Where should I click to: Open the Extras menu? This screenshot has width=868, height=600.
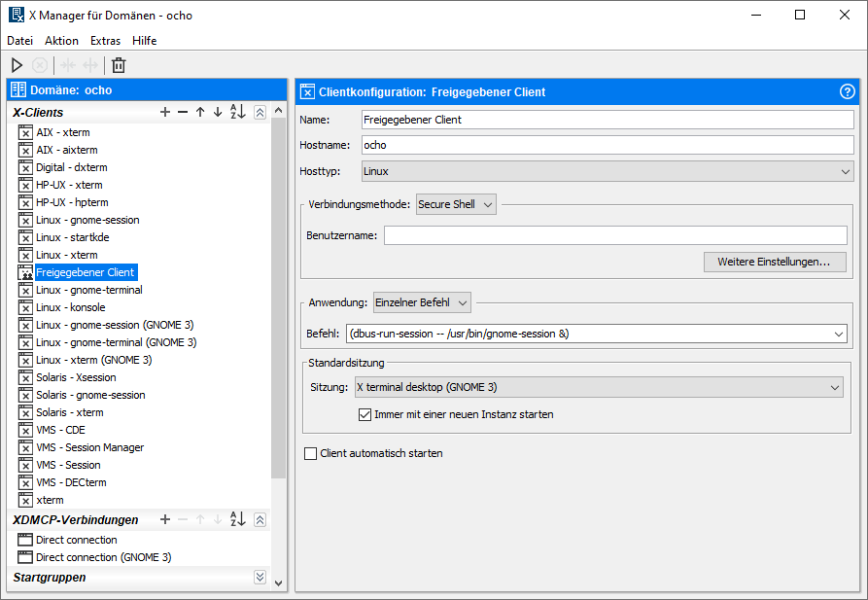(x=105, y=41)
